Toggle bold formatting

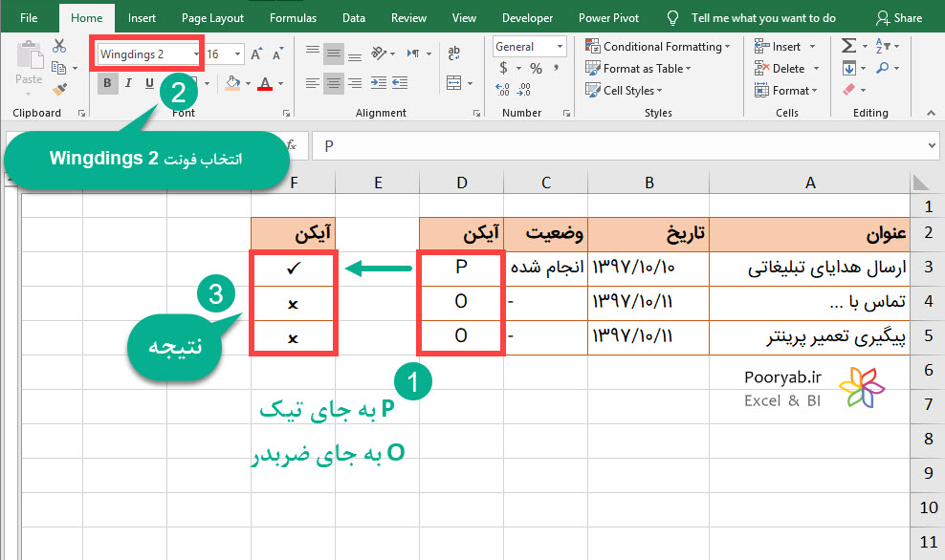tap(107, 84)
